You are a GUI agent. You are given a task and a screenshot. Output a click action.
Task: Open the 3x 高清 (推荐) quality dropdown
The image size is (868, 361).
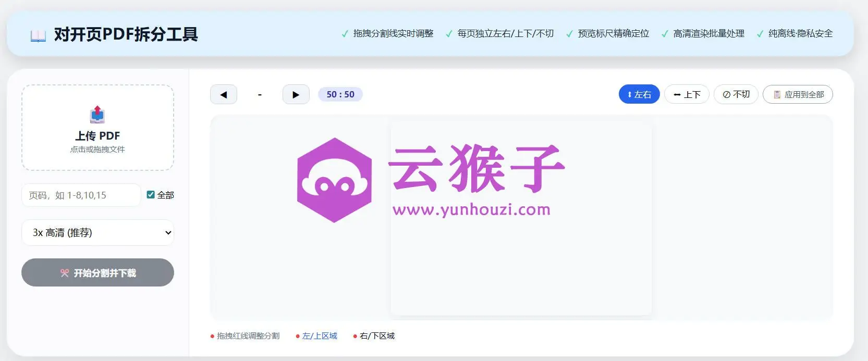point(97,232)
